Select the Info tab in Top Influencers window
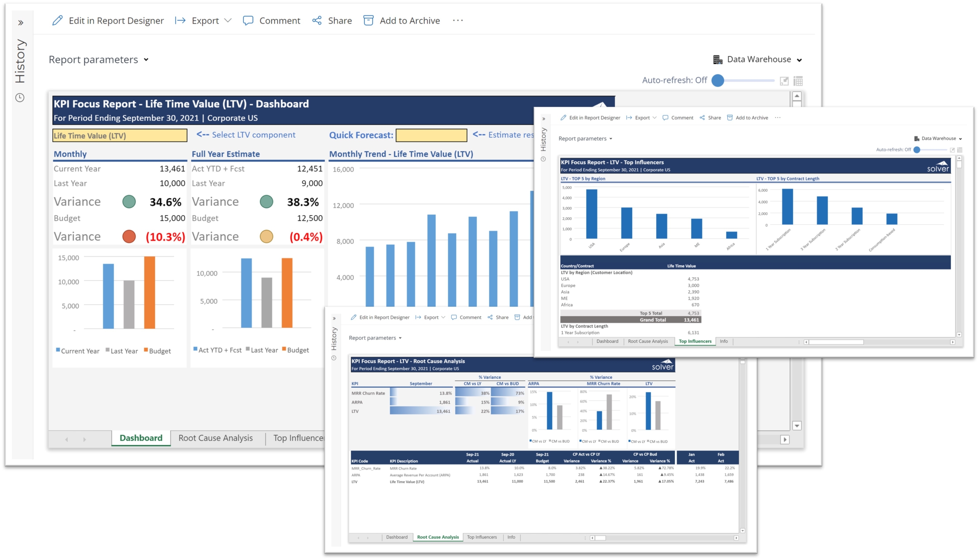Viewport: 979px width, 560px height. click(x=724, y=341)
